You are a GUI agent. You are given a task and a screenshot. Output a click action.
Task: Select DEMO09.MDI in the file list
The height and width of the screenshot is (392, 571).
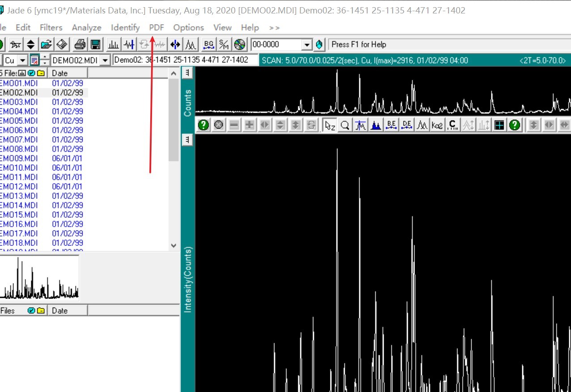pyautogui.click(x=19, y=158)
